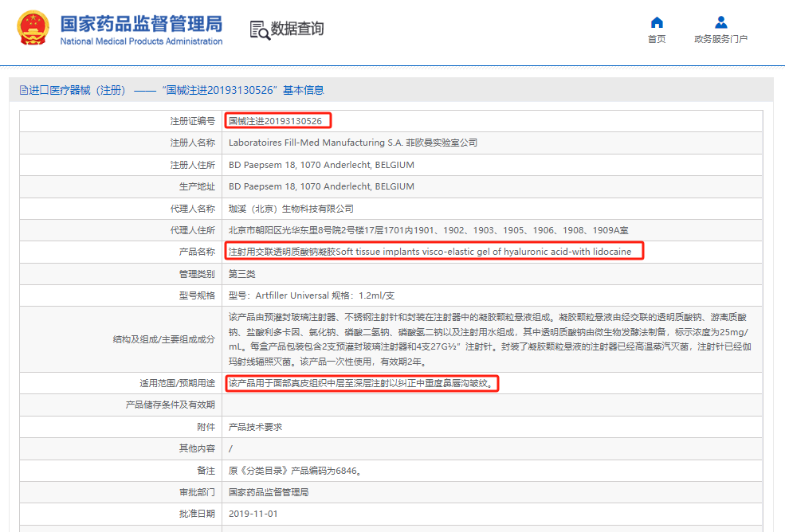Image resolution: width=785 pixels, height=532 pixels.
Task: Select management category 第三类 value
Action: coord(242,274)
